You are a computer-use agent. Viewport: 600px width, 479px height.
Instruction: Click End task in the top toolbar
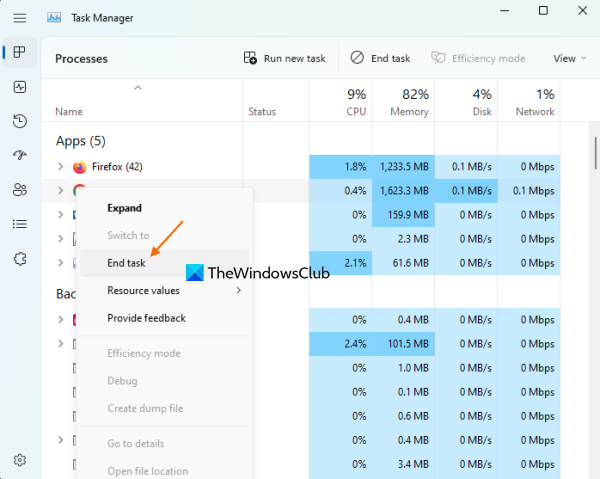point(380,58)
